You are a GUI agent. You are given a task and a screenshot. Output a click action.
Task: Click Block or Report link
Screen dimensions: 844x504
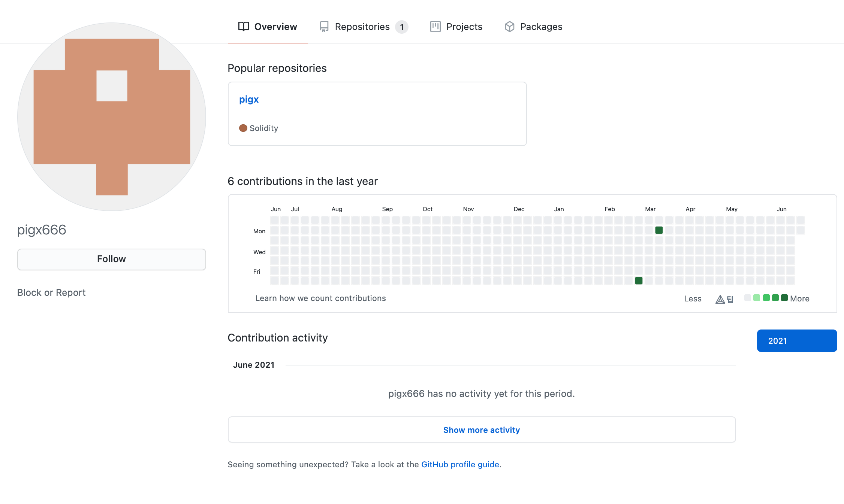click(x=51, y=292)
